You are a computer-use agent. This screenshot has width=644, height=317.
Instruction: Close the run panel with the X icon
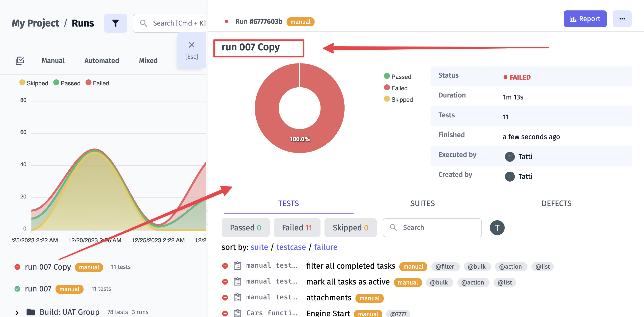pos(191,45)
